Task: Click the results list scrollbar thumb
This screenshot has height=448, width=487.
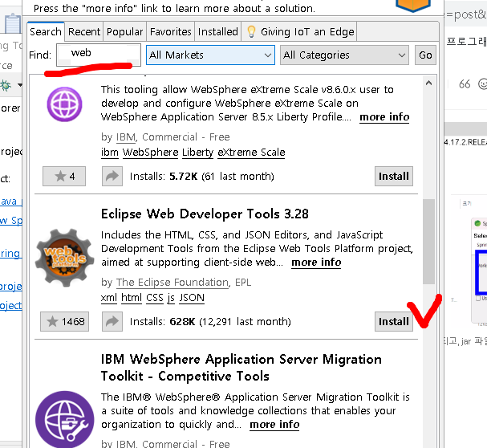Action: (428, 241)
